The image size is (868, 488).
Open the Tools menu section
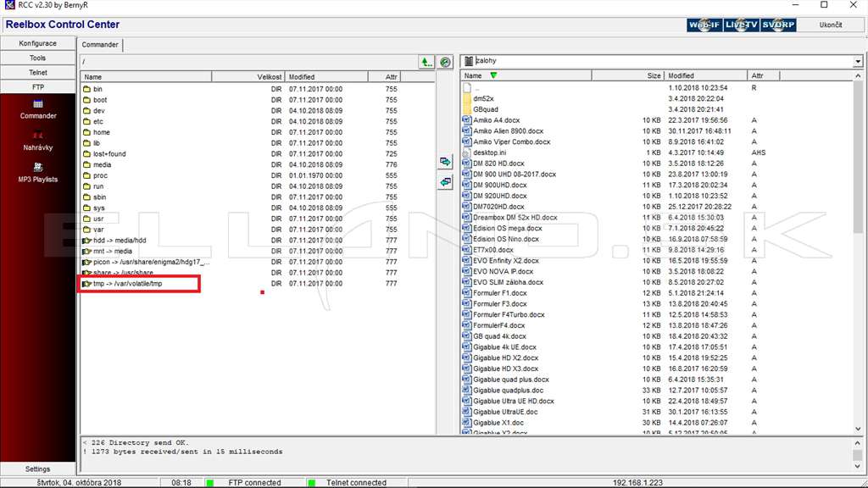click(x=37, y=58)
